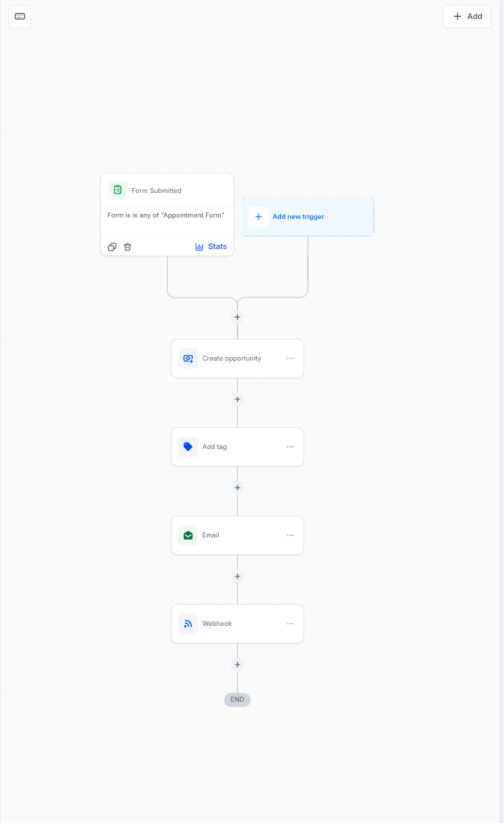Open the Email step options menu
This screenshot has width=504, height=823.
[290, 535]
